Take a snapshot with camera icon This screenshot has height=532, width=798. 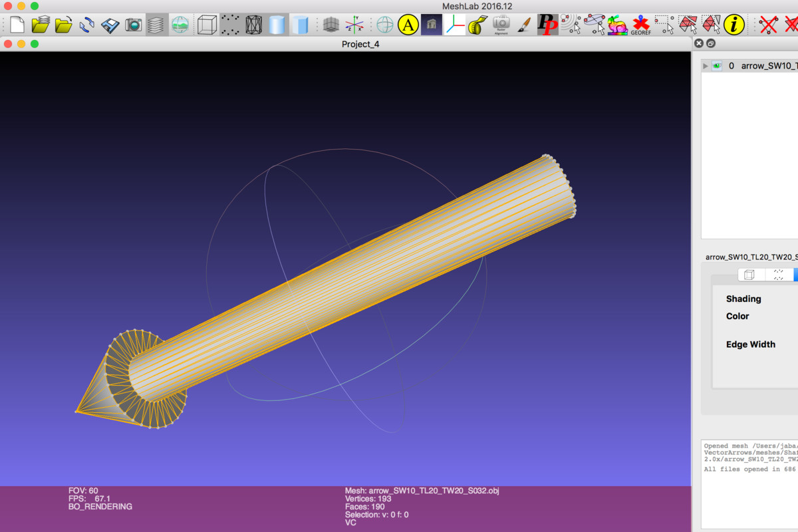[x=134, y=25]
